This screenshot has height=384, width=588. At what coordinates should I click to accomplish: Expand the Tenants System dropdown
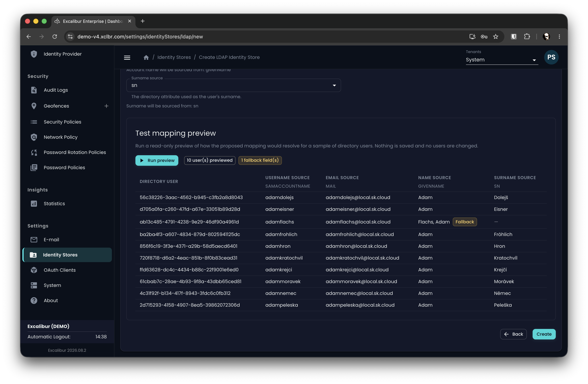coord(502,60)
